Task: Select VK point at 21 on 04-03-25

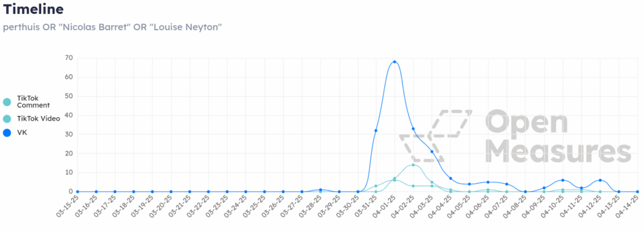Action: pos(431,152)
